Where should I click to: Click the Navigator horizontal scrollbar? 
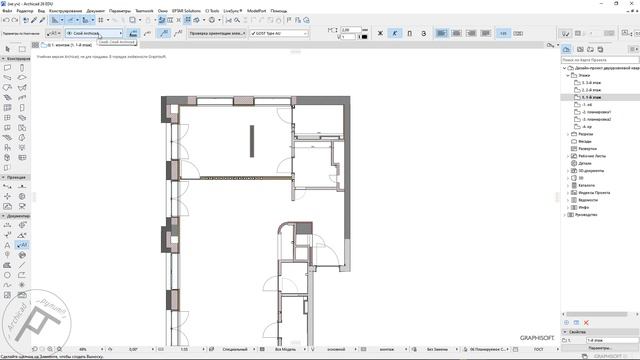click(x=597, y=314)
